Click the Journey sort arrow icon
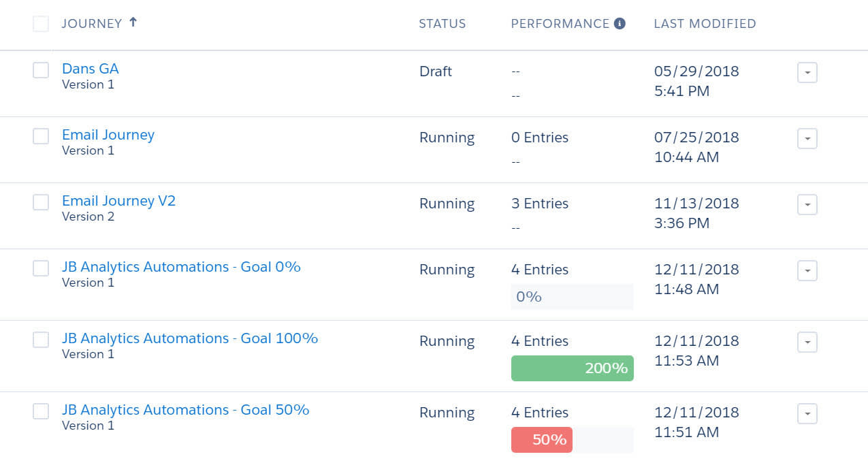This screenshot has width=868, height=463. click(133, 22)
